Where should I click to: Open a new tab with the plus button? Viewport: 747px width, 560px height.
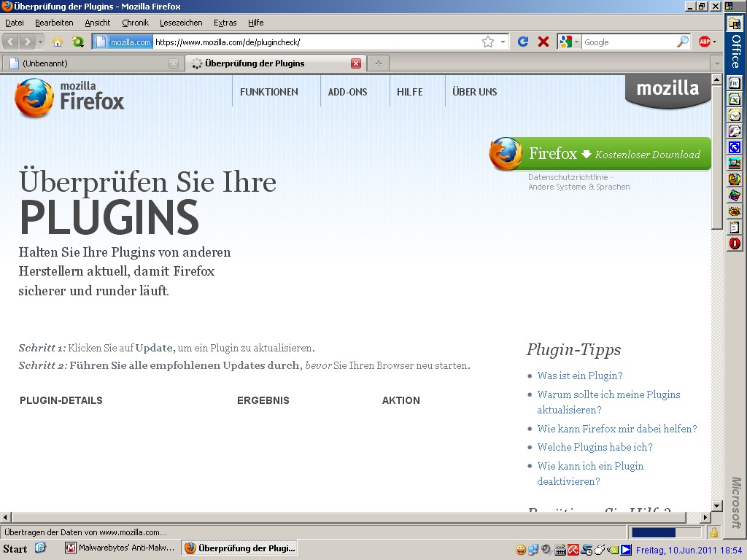[x=379, y=63]
